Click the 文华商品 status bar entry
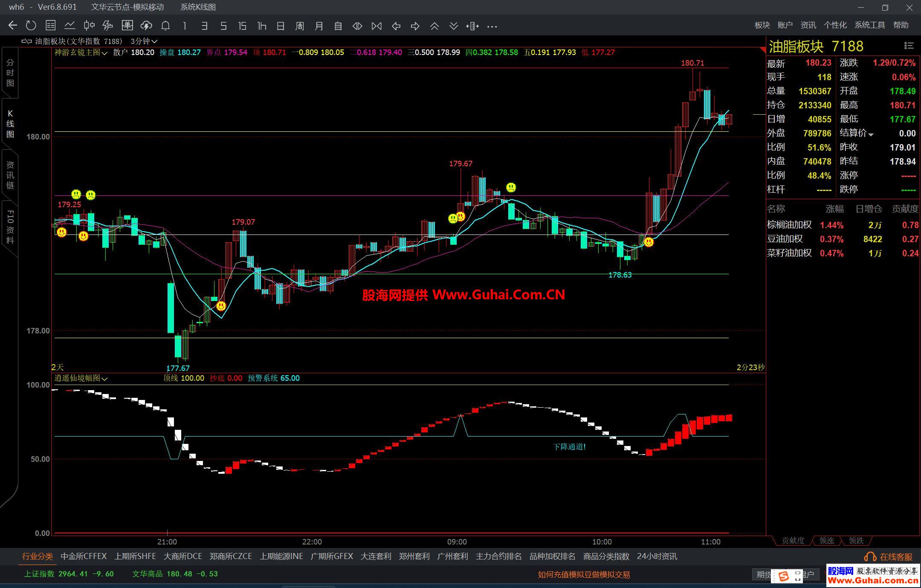This screenshot has height=588, width=921. pos(175,574)
